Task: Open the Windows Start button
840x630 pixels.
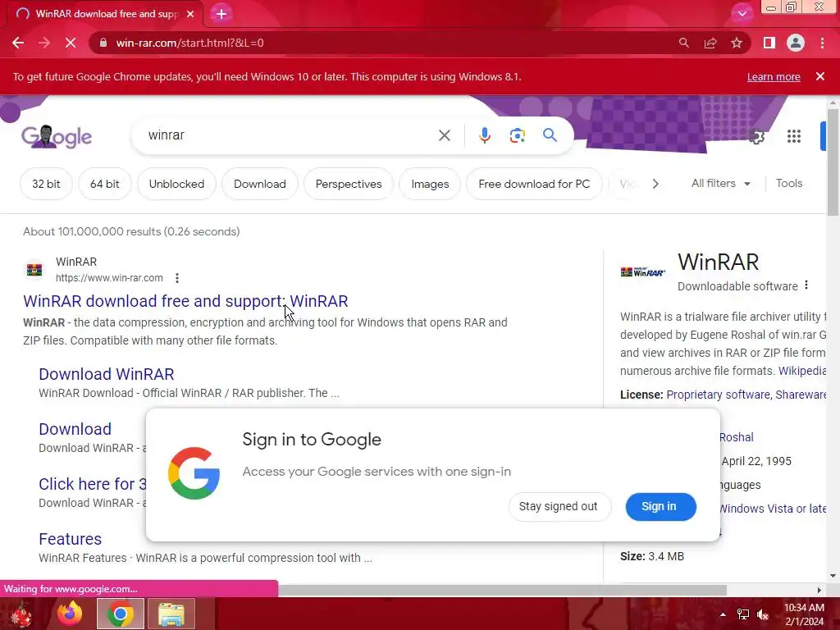Action: click(x=21, y=614)
